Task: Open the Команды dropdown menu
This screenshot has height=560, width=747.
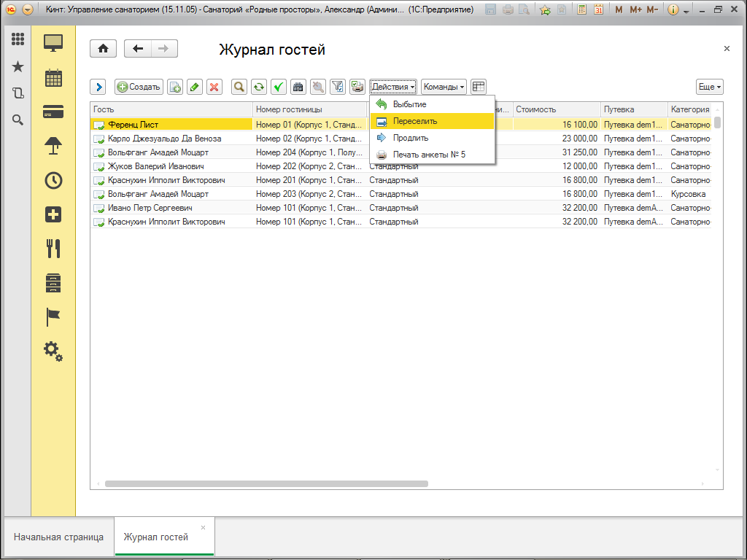Action: click(x=444, y=87)
